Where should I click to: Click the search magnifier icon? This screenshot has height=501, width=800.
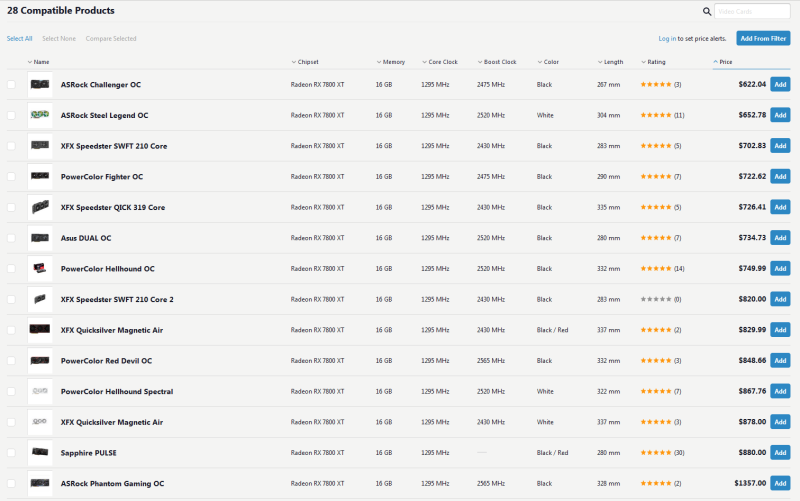point(707,11)
